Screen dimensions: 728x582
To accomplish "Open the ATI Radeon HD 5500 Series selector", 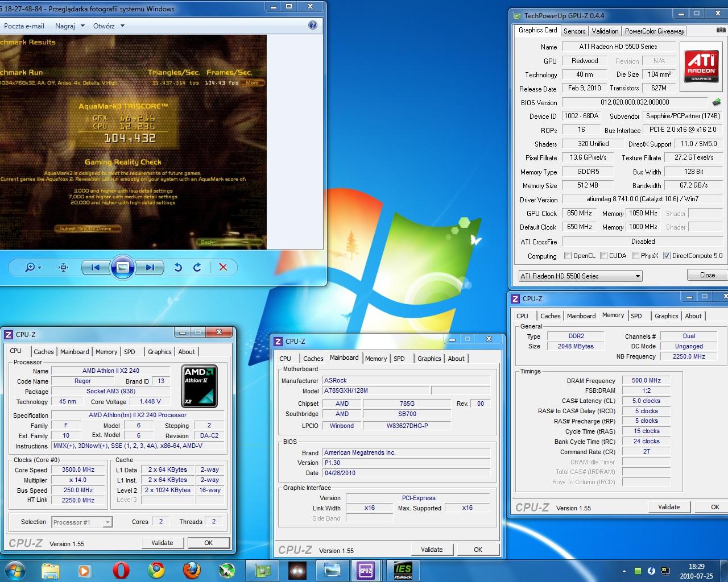I will [x=580, y=276].
